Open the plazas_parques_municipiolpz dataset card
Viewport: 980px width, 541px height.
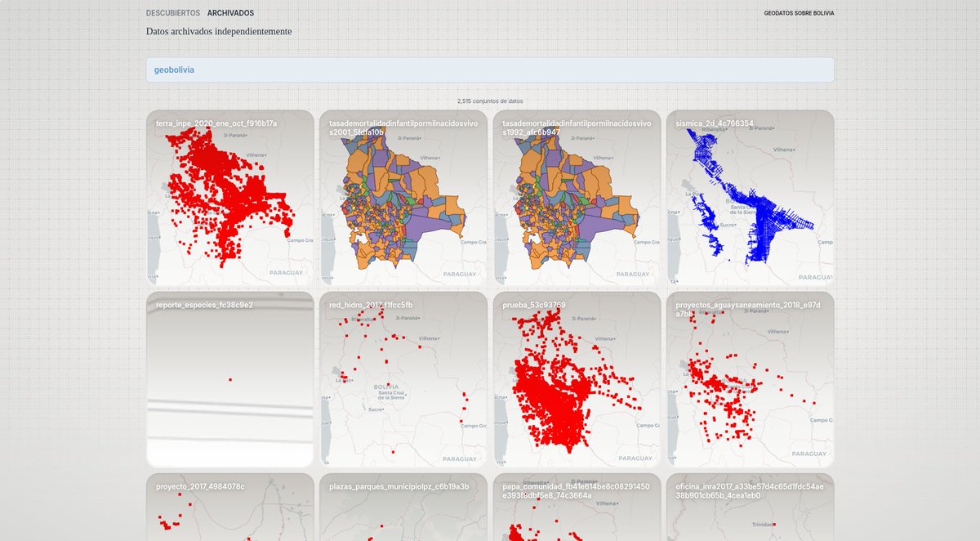tap(403, 507)
